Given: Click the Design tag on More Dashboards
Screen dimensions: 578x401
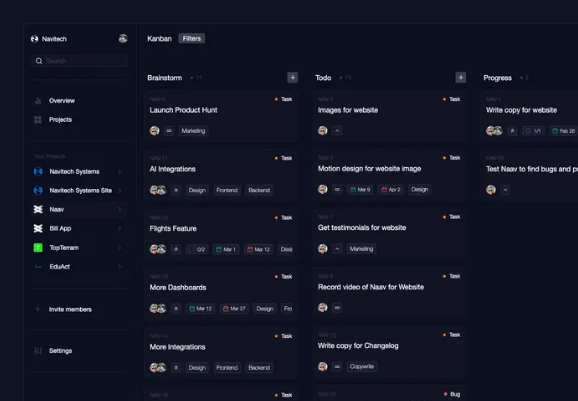Looking at the screenshot, I should click(x=265, y=308).
